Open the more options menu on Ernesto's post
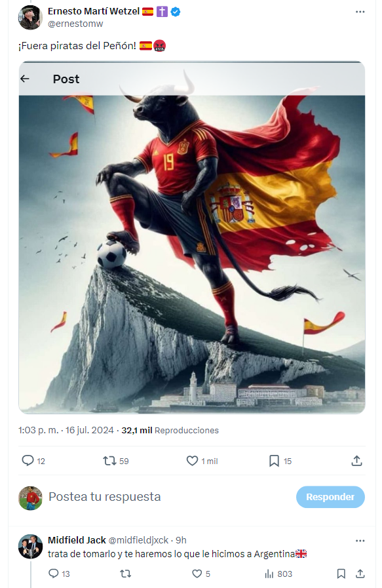Image resolution: width=382 pixels, height=588 pixels. tap(360, 12)
